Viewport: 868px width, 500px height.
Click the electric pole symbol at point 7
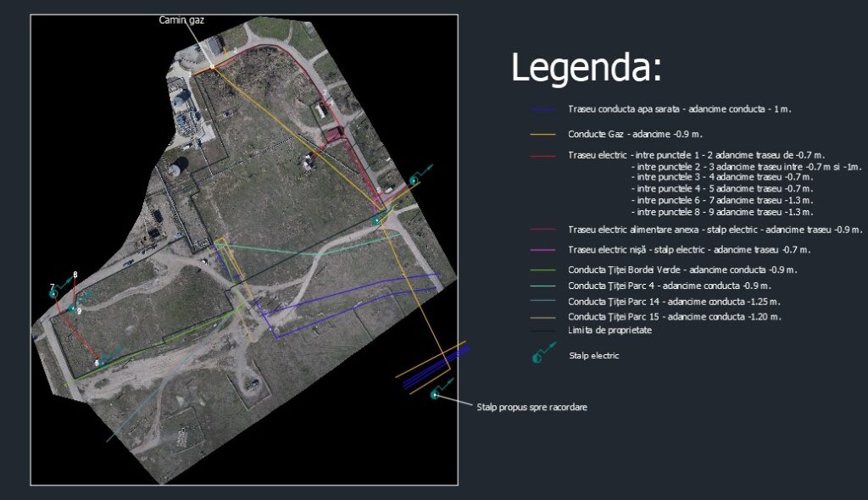[53, 293]
